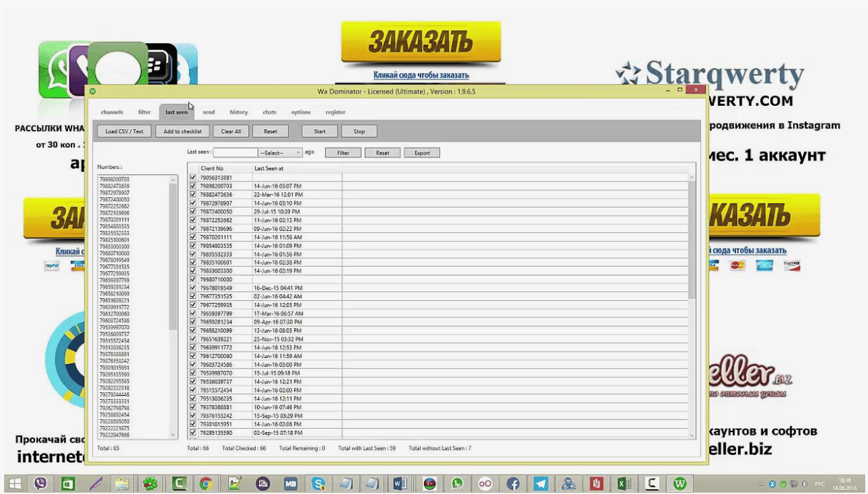Toggle the checkbox for client 79659397799
Screen dimensions: 868x494
click(193, 313)
